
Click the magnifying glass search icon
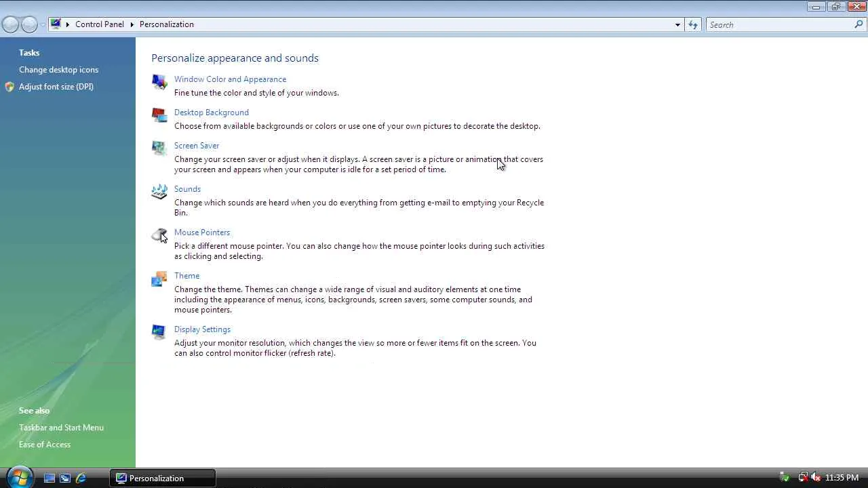(859, 24)
